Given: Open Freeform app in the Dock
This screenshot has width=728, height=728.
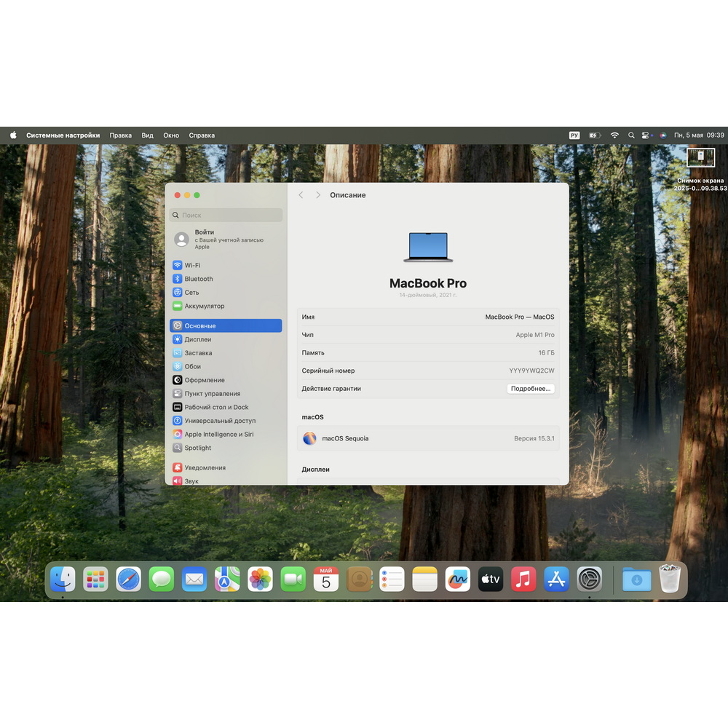Looking at the screenshot, I should (458, 579).
